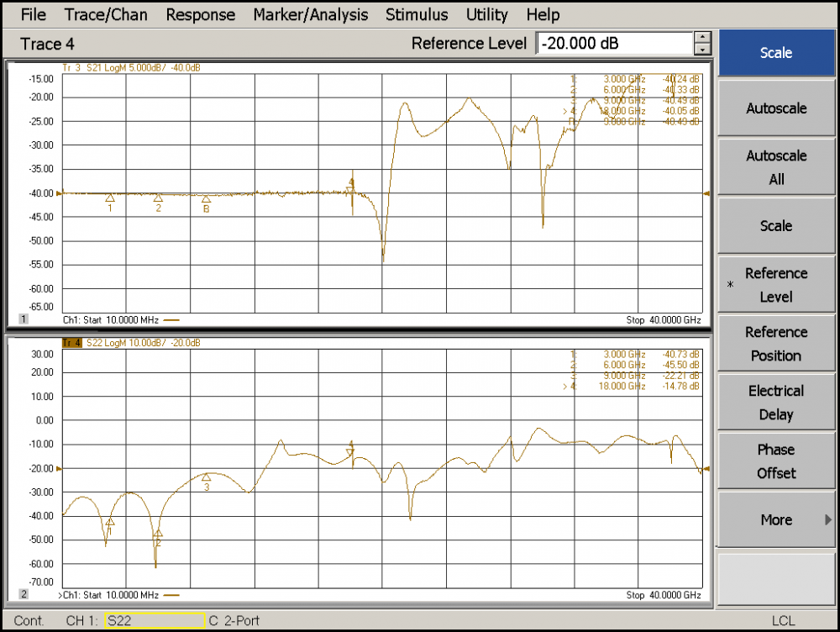Click window 1 number badge
840x632 pixels.
click(24, 319)
